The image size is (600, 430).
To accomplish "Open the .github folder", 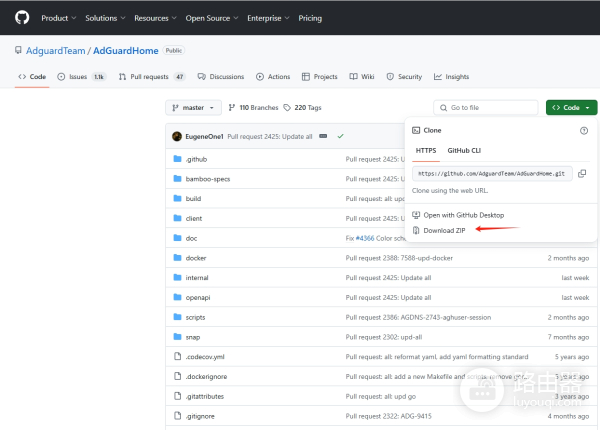I will click(x=196, y=159).
